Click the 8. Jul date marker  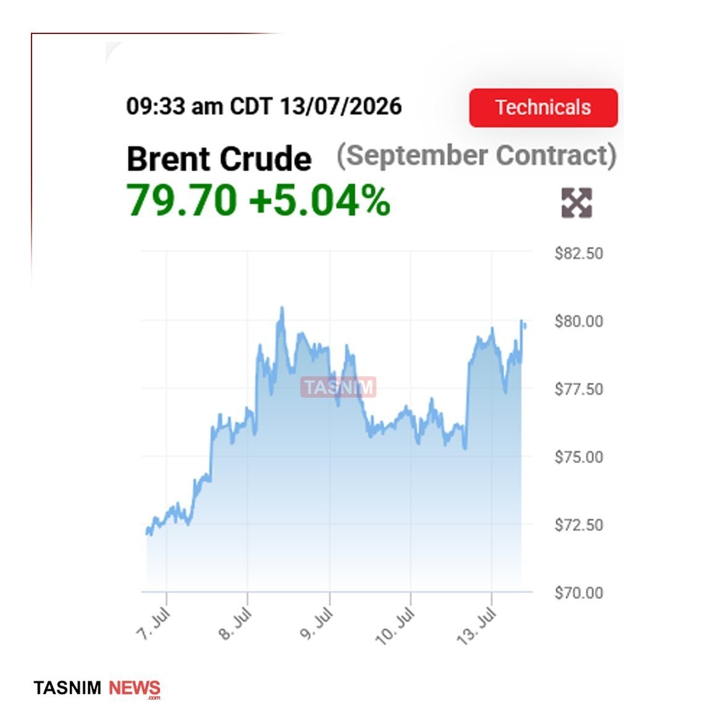pos(235,624)
